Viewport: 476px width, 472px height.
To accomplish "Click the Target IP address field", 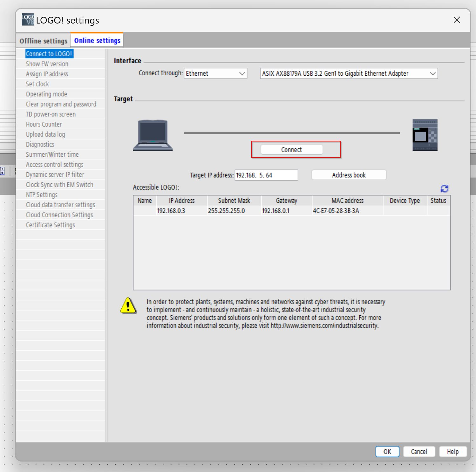I will tap(266, 175).
